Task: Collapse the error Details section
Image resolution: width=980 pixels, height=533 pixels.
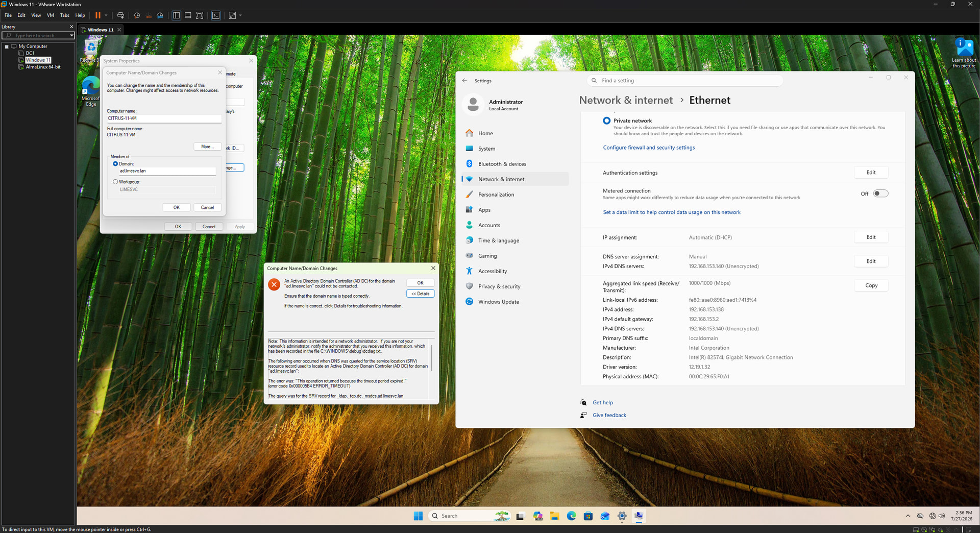Action: (x=420, y=294)
